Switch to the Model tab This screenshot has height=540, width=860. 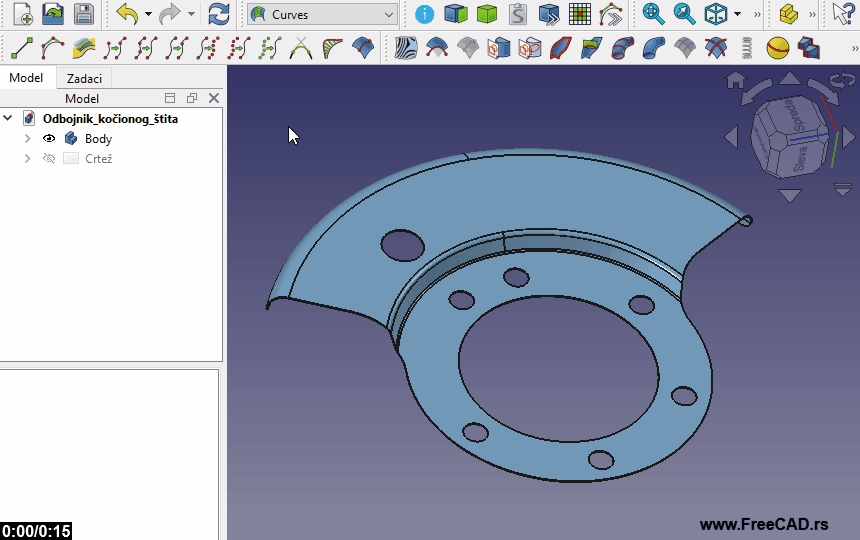click(x=26, y=78)
